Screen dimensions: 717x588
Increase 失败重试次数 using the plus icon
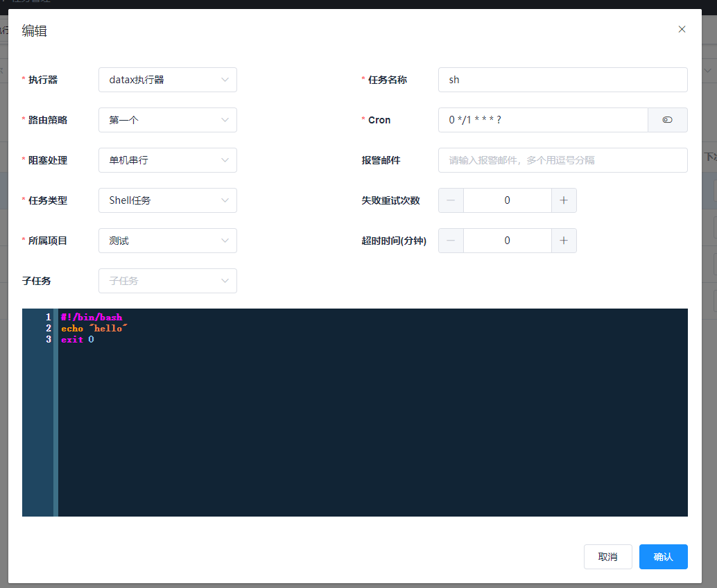click(563, 200)
